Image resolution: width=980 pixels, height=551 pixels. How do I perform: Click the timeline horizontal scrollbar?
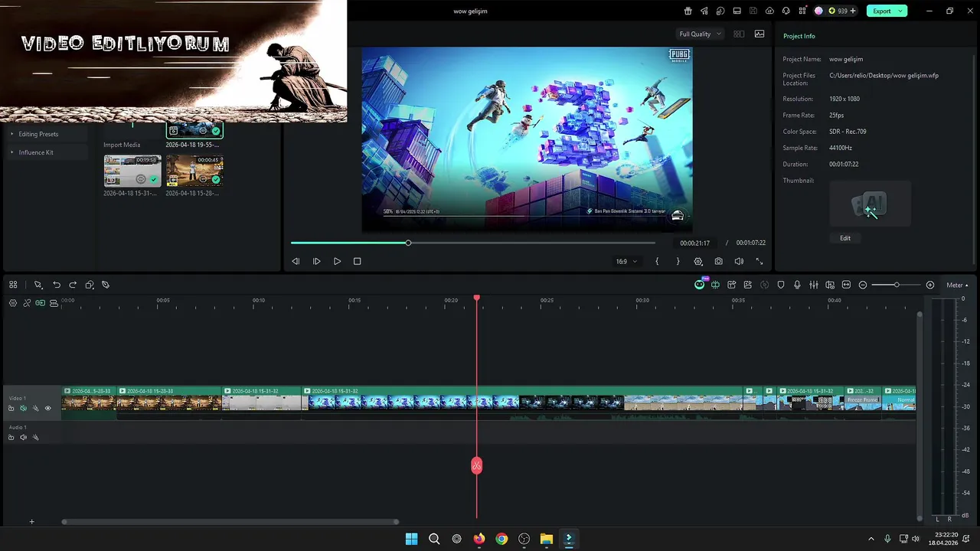(230, 522)
